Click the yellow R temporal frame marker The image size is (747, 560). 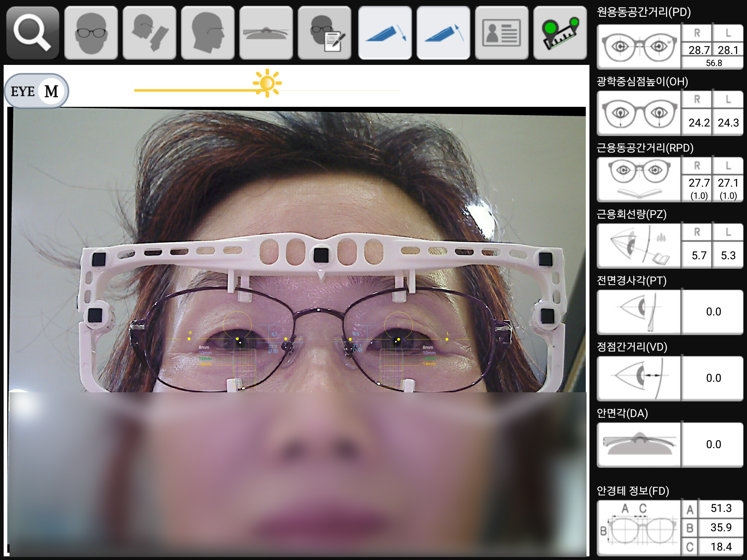[189, 339]
